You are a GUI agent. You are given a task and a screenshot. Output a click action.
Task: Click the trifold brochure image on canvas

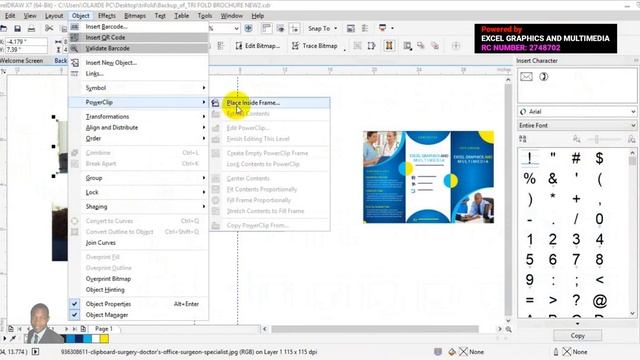coord(428,177)
